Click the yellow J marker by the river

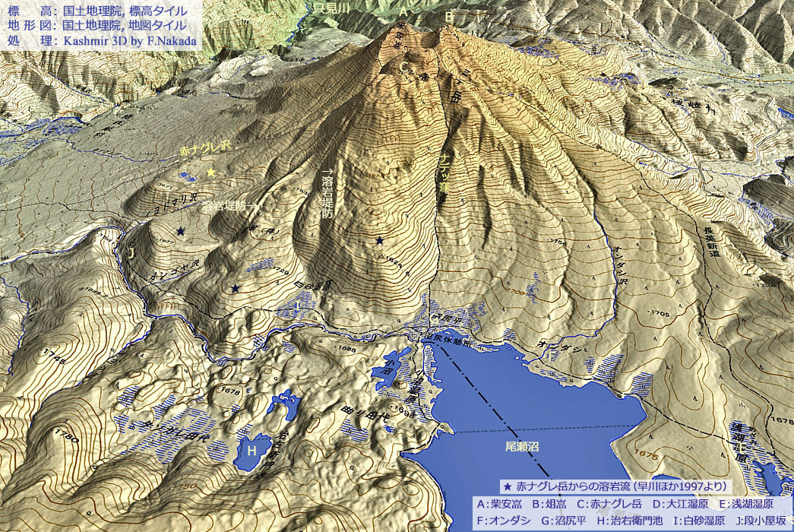pos(131,253)
